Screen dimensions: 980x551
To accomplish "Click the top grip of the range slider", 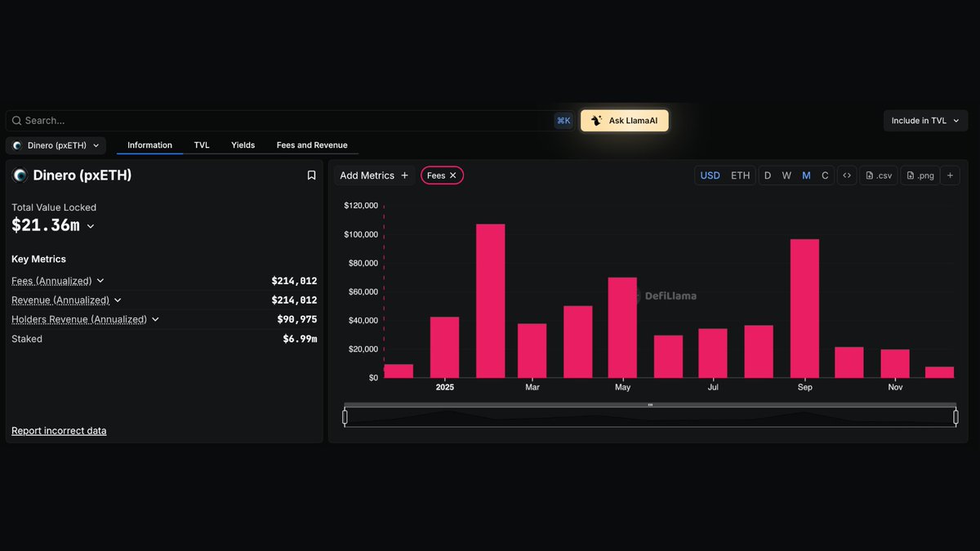I will [x=650, y=405].
